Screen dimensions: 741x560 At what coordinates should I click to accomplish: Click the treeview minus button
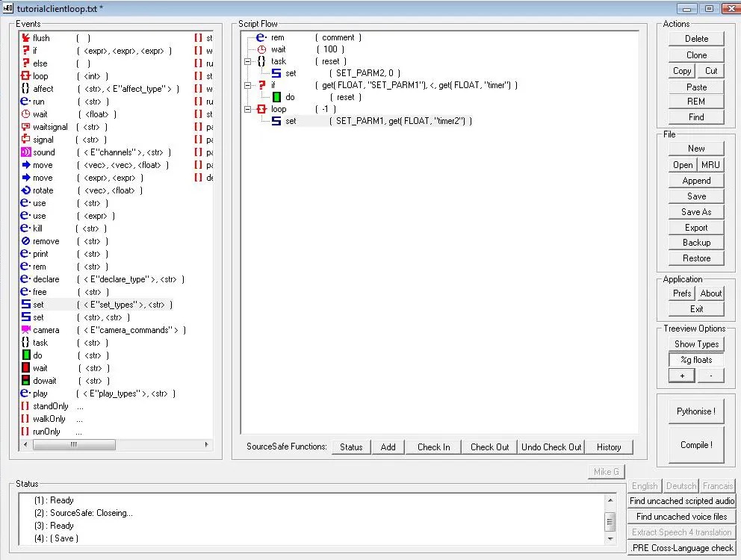click(x=711, y=376)
